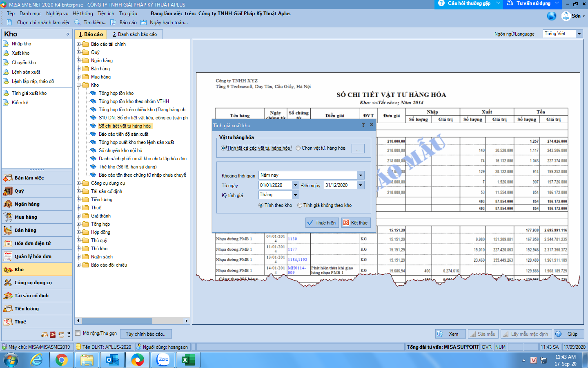Select Sổ chuyển kho nội bộ report

point(120,150)
